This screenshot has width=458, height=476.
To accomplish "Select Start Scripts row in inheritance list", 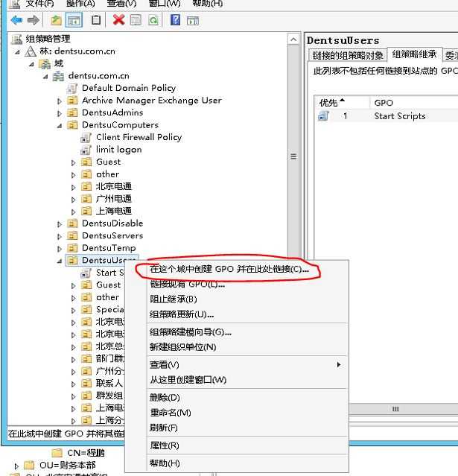I will pos(386,116).
